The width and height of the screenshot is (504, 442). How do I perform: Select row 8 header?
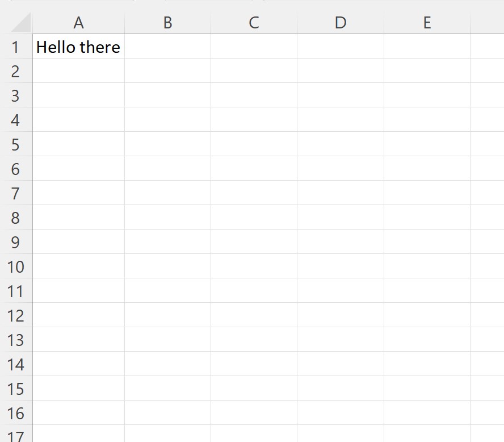(x=16, y=218)
